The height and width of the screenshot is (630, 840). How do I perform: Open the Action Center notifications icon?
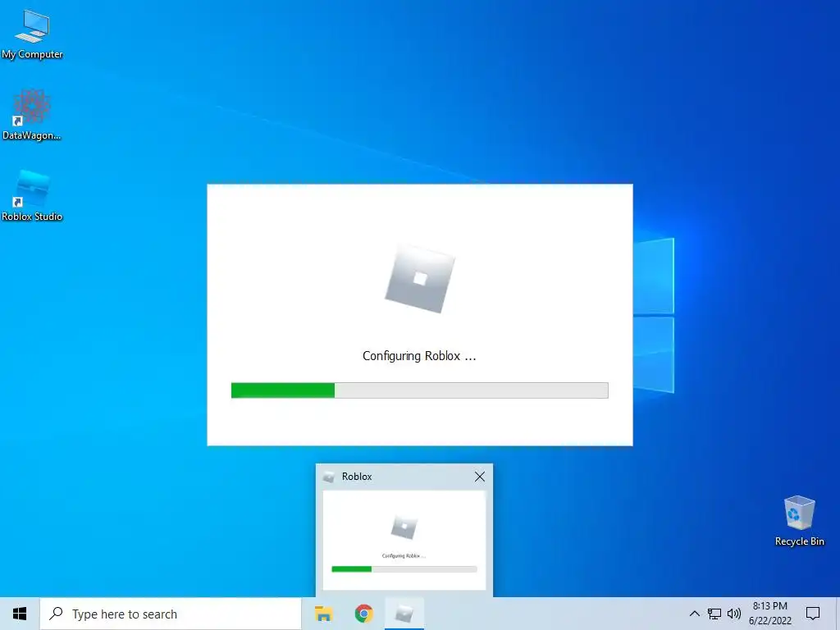pyautogui.click(x=813, y=614)
